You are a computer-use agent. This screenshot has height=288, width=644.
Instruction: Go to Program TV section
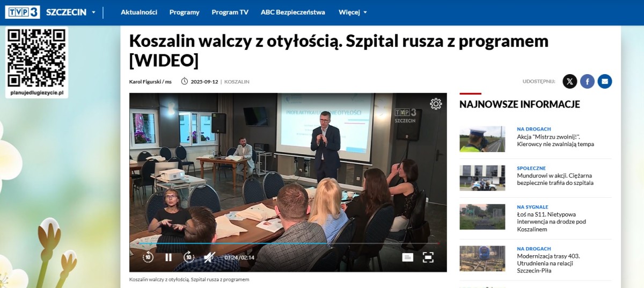230,12
